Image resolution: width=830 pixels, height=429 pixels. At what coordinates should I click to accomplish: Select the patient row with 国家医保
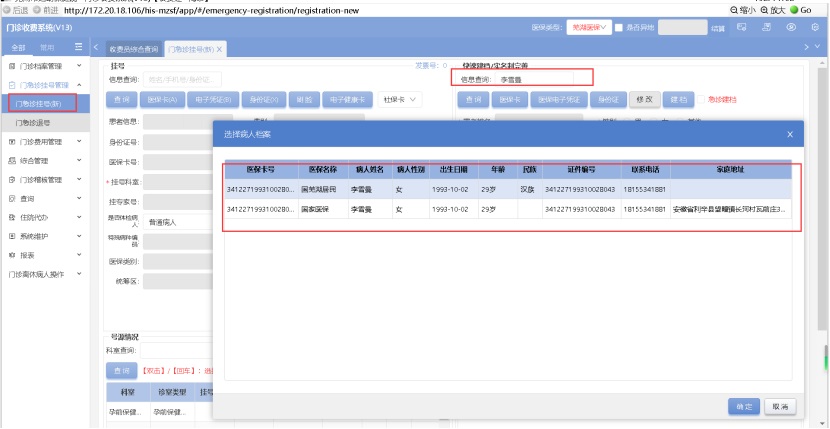[x=508, y=209]
